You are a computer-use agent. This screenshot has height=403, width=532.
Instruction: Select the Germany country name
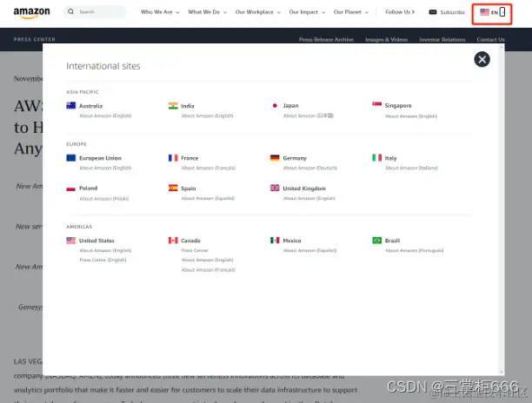[x=295, y=158]
